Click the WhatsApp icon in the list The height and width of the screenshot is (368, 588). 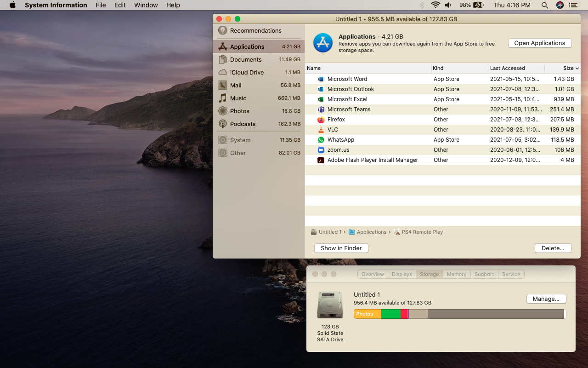[x=321, y=140]
